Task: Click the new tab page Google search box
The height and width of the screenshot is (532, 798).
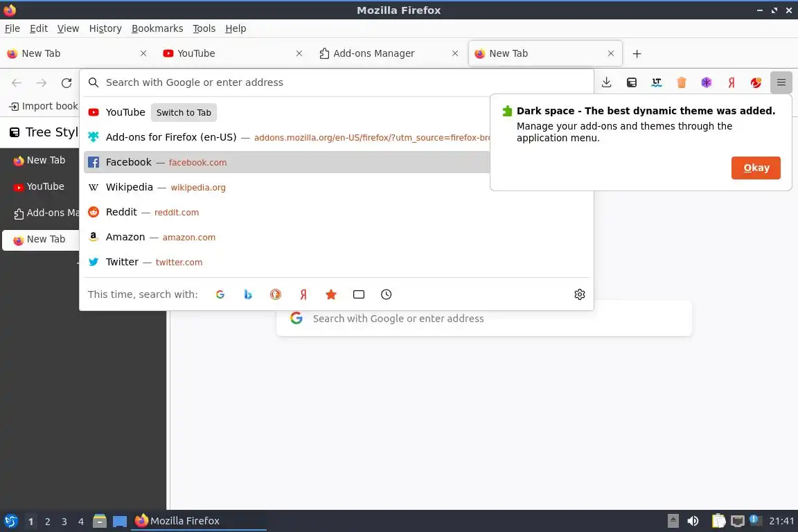Action: (x=484, y=318)
